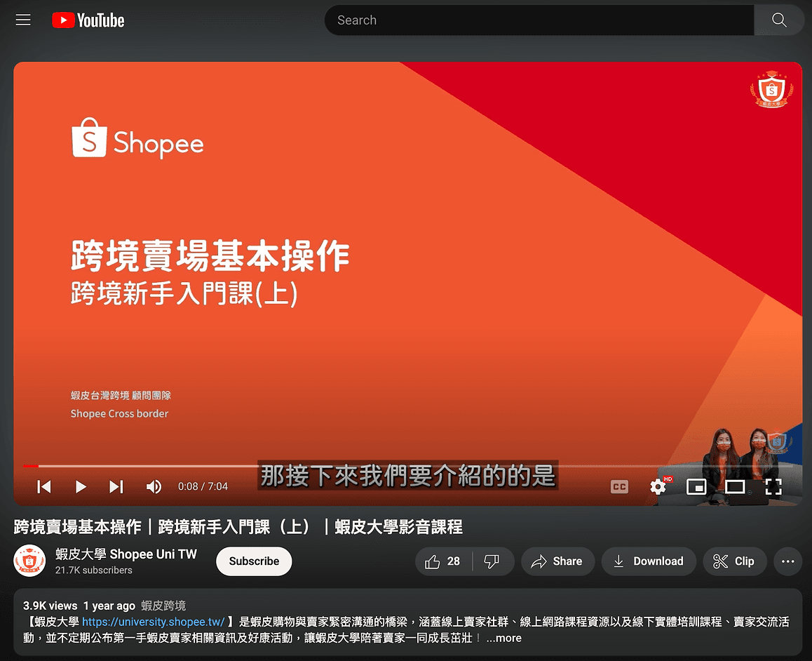Go to YouTube home via logo
This screenshot has width=812, height=661.
(x=88, y=20)
